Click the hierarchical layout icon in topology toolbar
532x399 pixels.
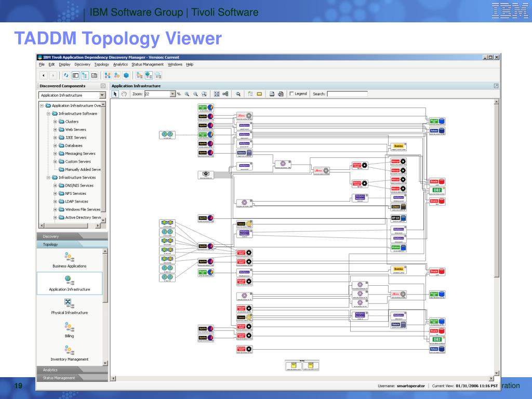(x=225, y=94)
